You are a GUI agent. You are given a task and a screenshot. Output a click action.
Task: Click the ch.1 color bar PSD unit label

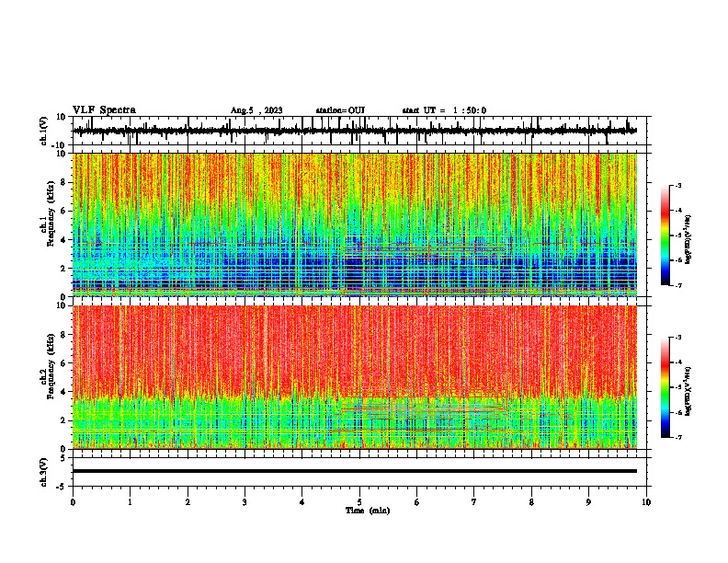(688, 240)
